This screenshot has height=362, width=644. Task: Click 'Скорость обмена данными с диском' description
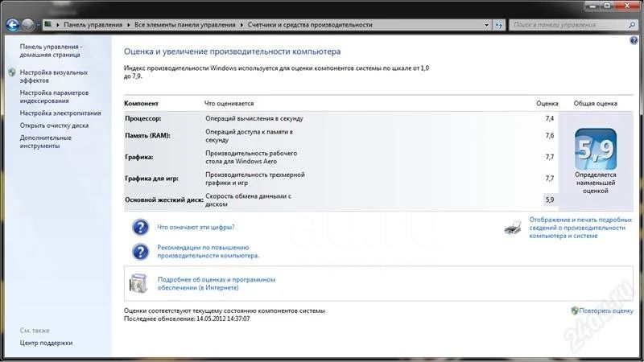click(248, 200)
